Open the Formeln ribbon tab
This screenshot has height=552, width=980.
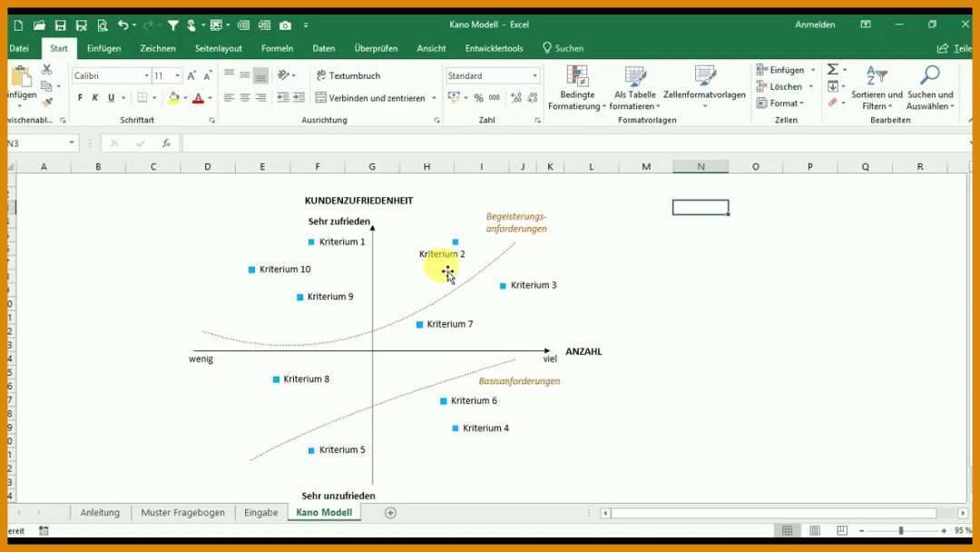(277, 48)
